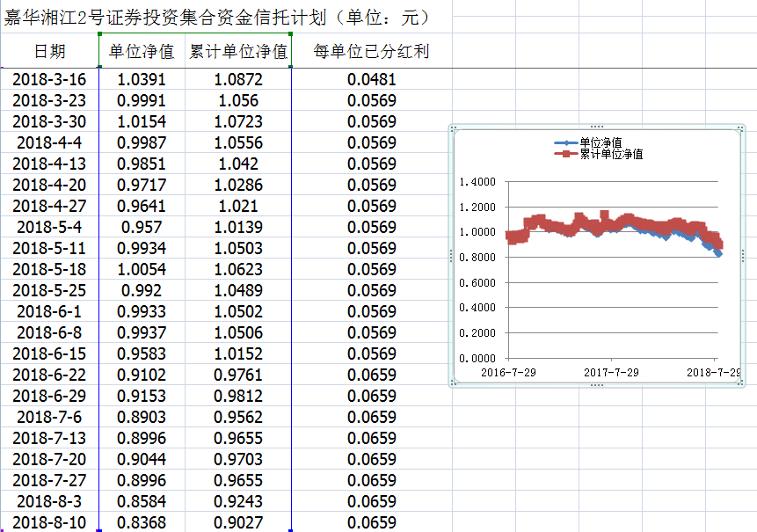The height and width of the screenshot is (532, 757).
Task: Click the date cell 2018-6-1
Action: [49, 311]
